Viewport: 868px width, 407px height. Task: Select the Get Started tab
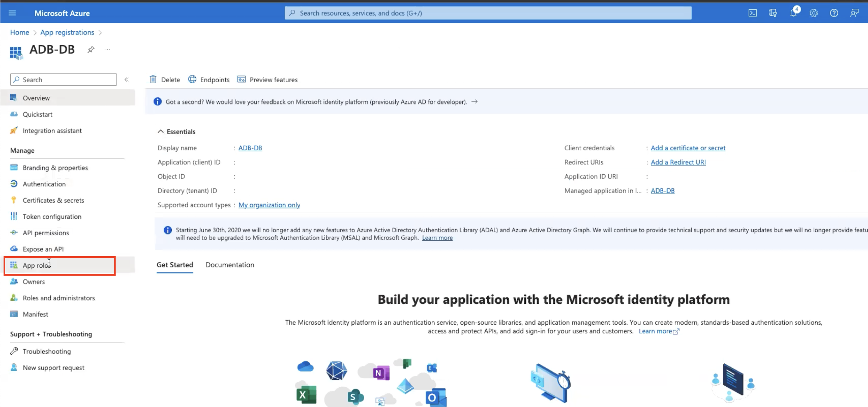[x=175, y=265]
